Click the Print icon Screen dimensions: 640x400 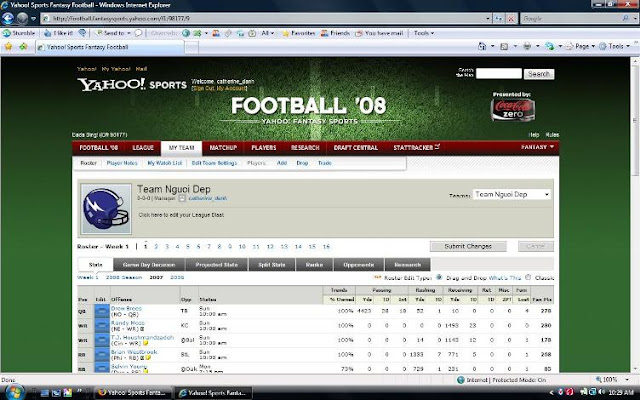[527, 47]
